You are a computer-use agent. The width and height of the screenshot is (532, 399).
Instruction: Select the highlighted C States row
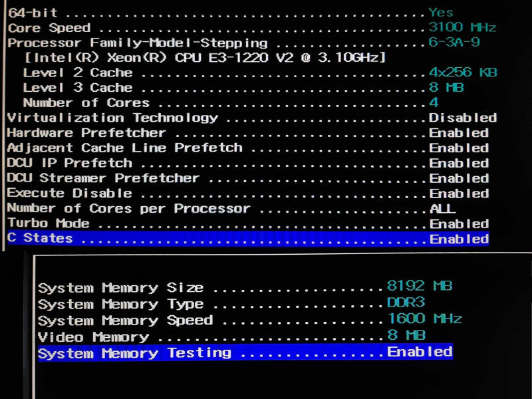pyautogui.click(x=248, y=238)
